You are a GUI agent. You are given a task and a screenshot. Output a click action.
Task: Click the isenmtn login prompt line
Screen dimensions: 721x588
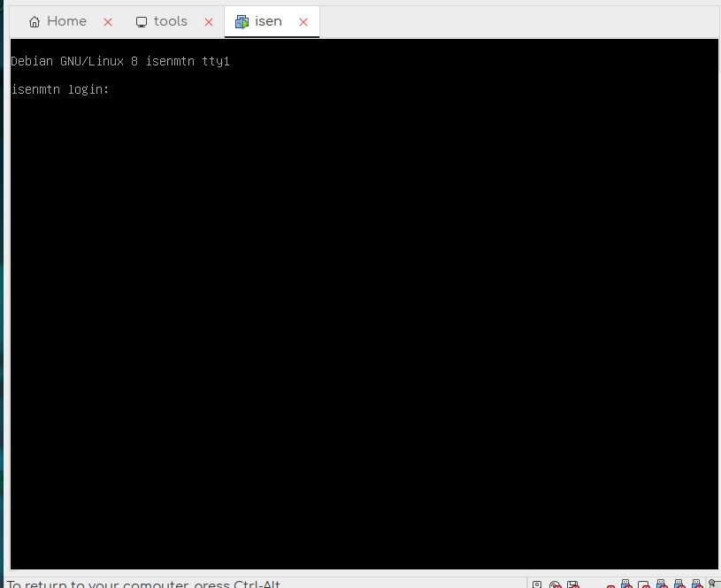60,89
